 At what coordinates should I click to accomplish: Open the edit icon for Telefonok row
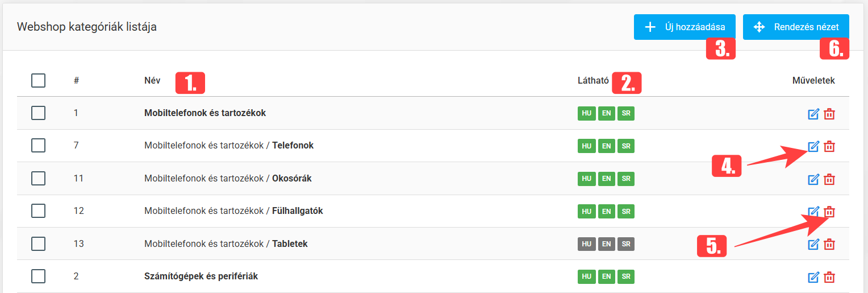point(813,146)
